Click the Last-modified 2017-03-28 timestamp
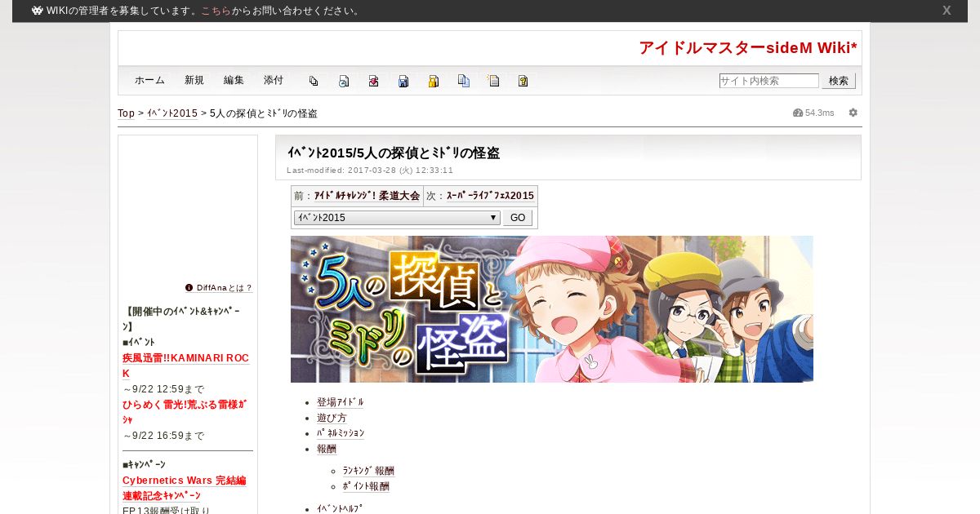The width and height of the screenshot is (980, 514). [370, 171]
